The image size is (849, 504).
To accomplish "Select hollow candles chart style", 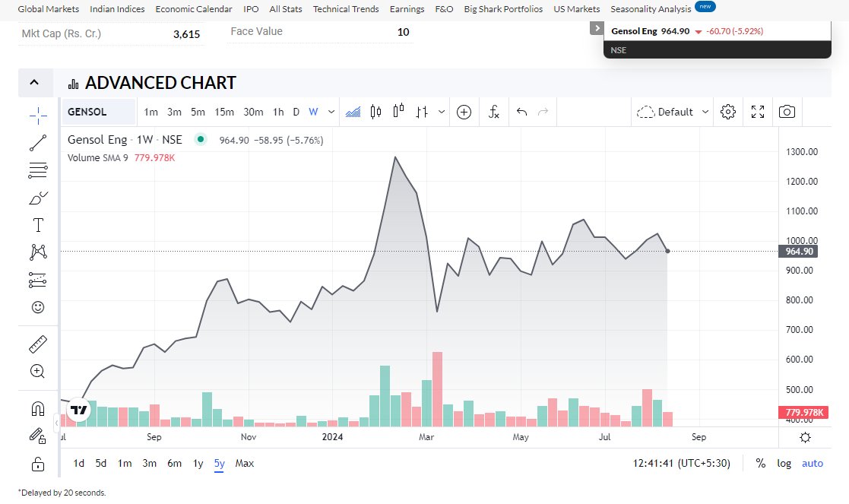I will click(x=398, y=112).
